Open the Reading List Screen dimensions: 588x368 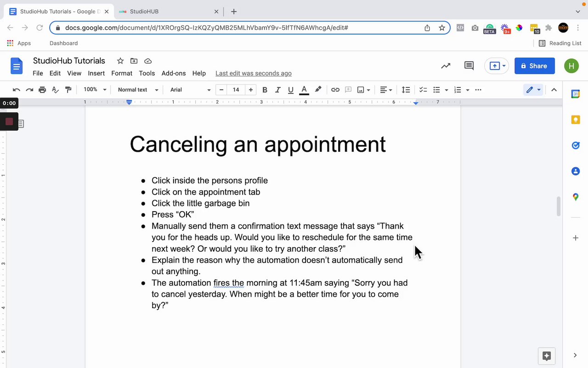pos(560,43)
